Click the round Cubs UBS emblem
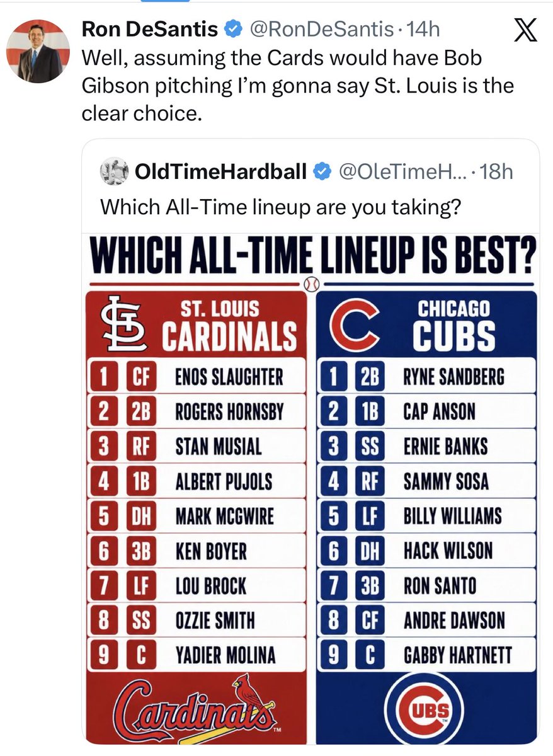 pos(426,707)
